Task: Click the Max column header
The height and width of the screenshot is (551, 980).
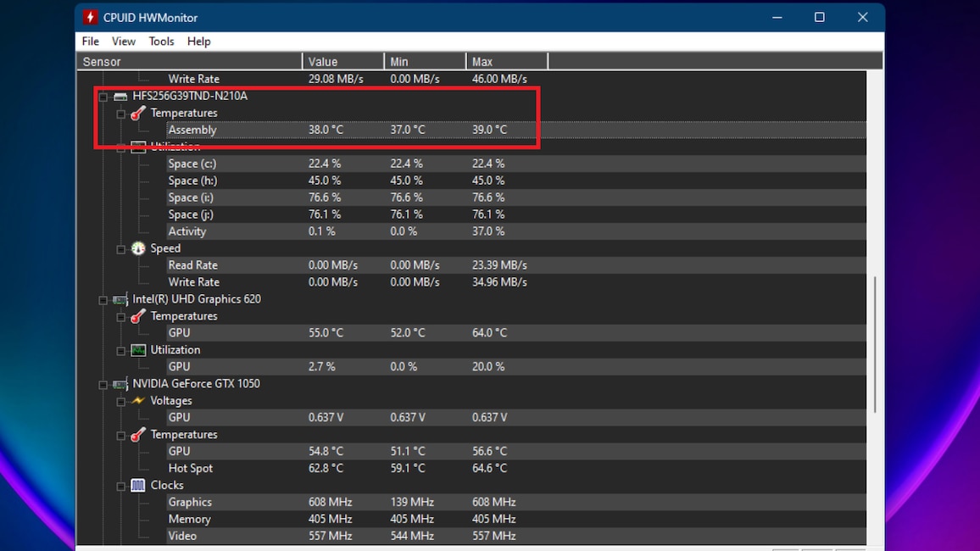Action: point(507,61)
